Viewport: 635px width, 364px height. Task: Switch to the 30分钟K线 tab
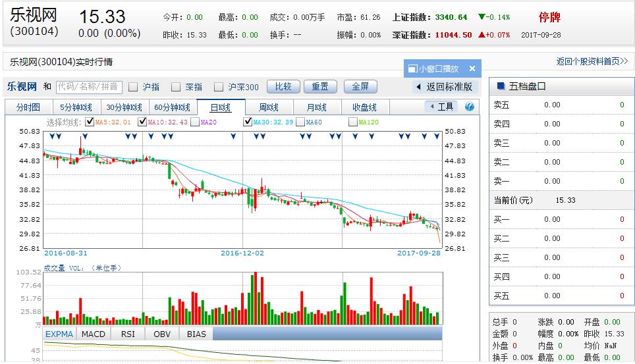(124, 107)
